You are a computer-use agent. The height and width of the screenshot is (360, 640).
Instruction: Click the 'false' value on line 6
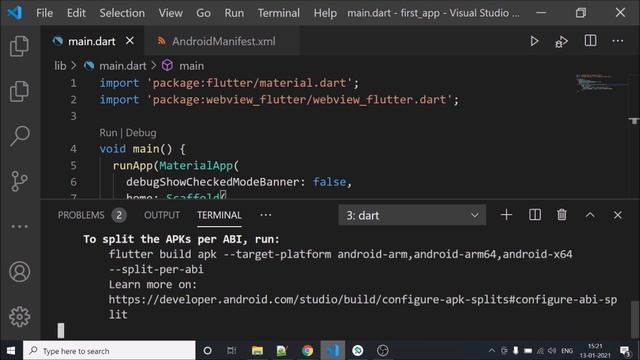pos(330,182)
